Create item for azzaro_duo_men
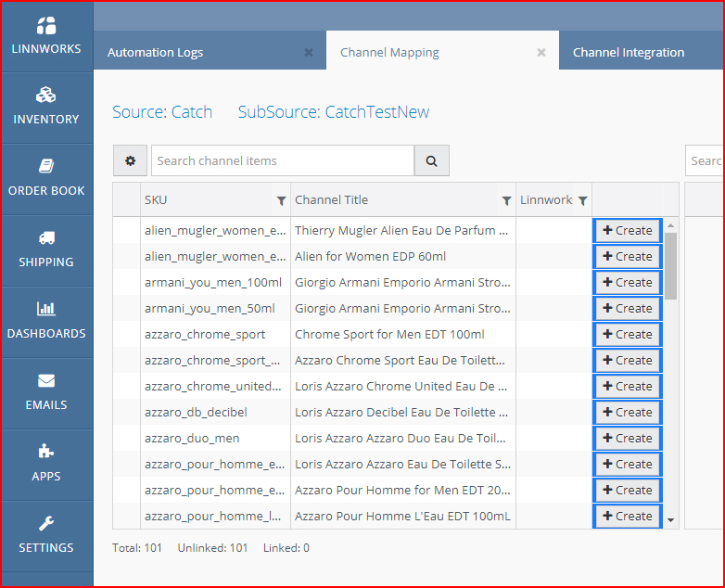This screenshot has width=725, height=588. click(628, 438)
